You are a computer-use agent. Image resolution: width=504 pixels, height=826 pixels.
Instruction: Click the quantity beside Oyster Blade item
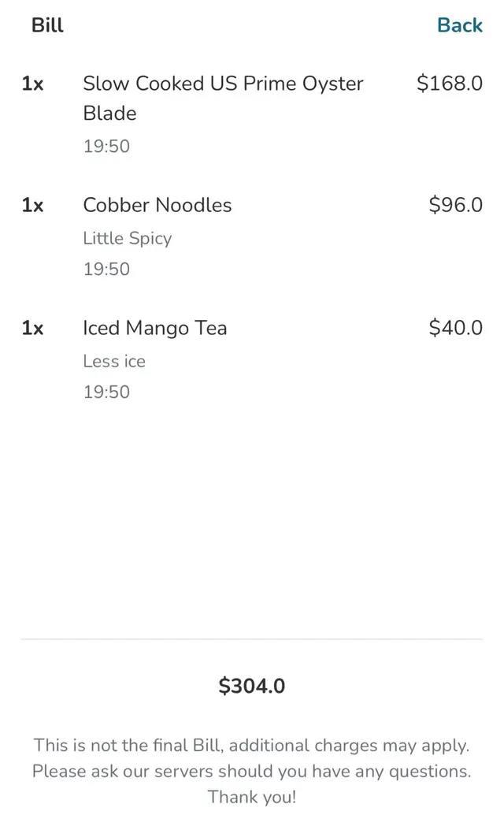[32, 84]
